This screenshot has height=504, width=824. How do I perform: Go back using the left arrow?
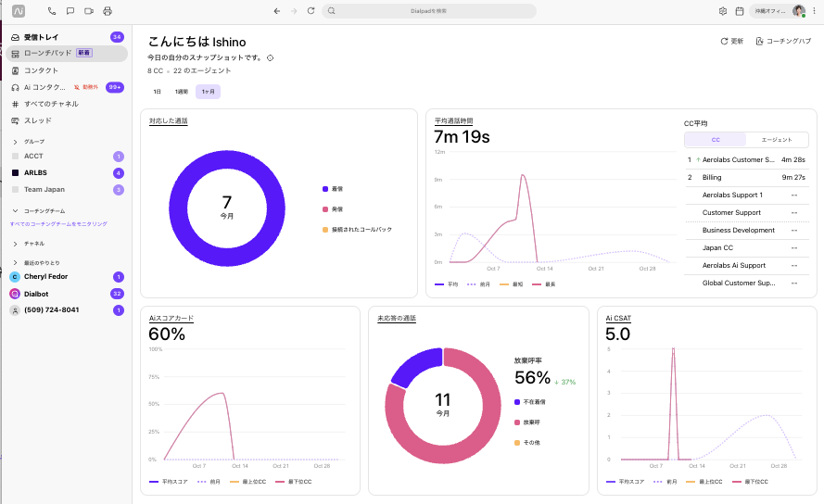[x=277, y=11]
